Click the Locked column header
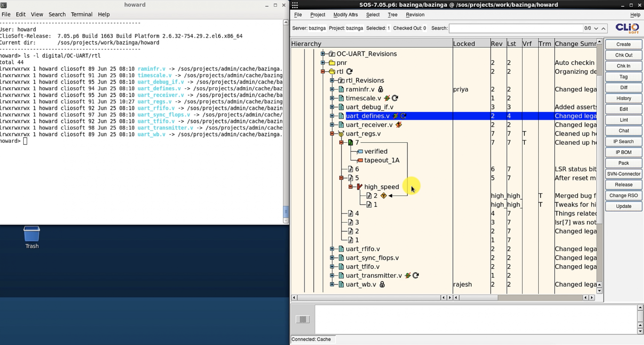Image resolution: width=644 pixels, height=345 pixels. 471,44
